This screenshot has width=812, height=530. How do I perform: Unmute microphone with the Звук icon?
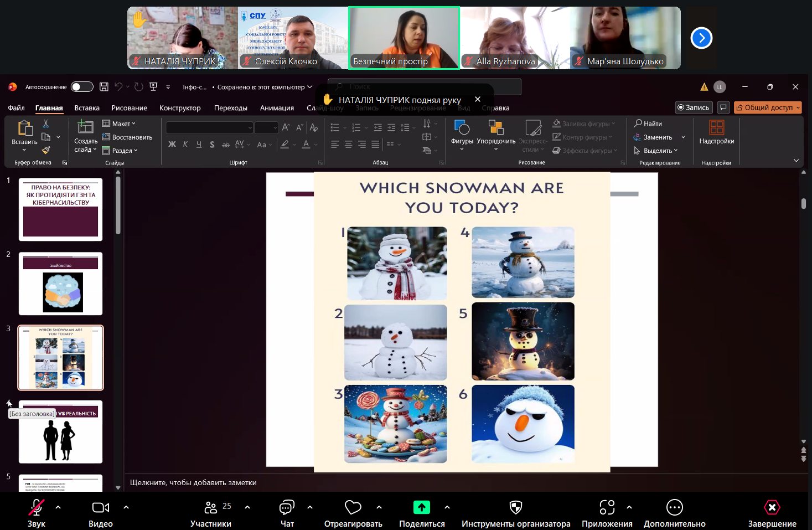(37, 507)
